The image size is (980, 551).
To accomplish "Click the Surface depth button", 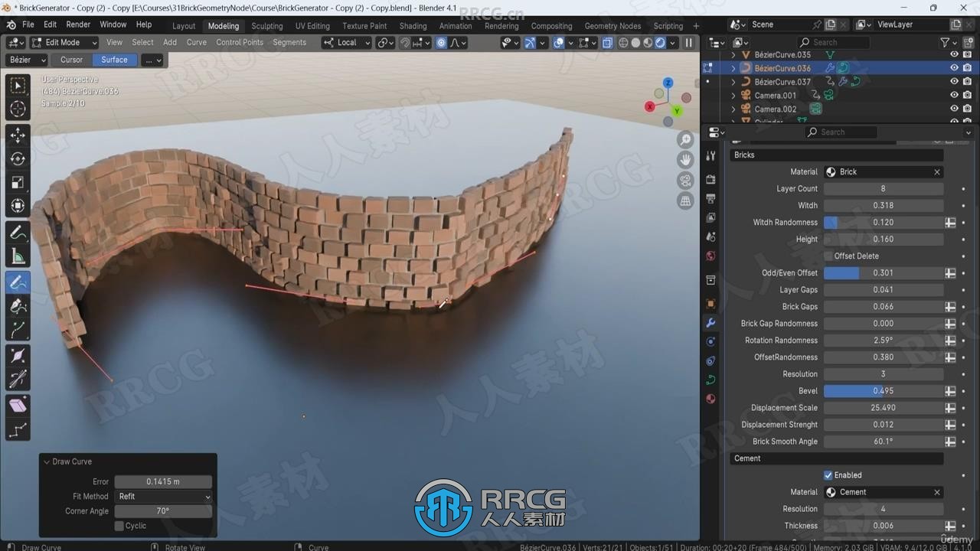I will pyautogui.click(x=115, y=60).
